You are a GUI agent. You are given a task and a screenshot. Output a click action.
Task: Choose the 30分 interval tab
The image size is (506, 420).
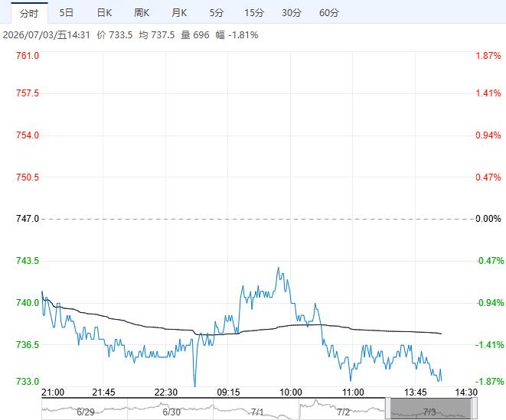tap(292, 13)
